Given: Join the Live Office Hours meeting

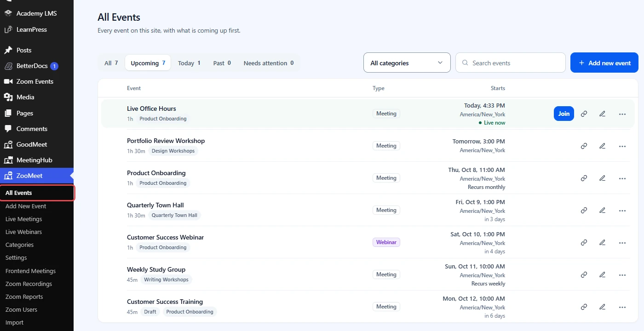Looking at the screenshot, I should coord(564,114).
